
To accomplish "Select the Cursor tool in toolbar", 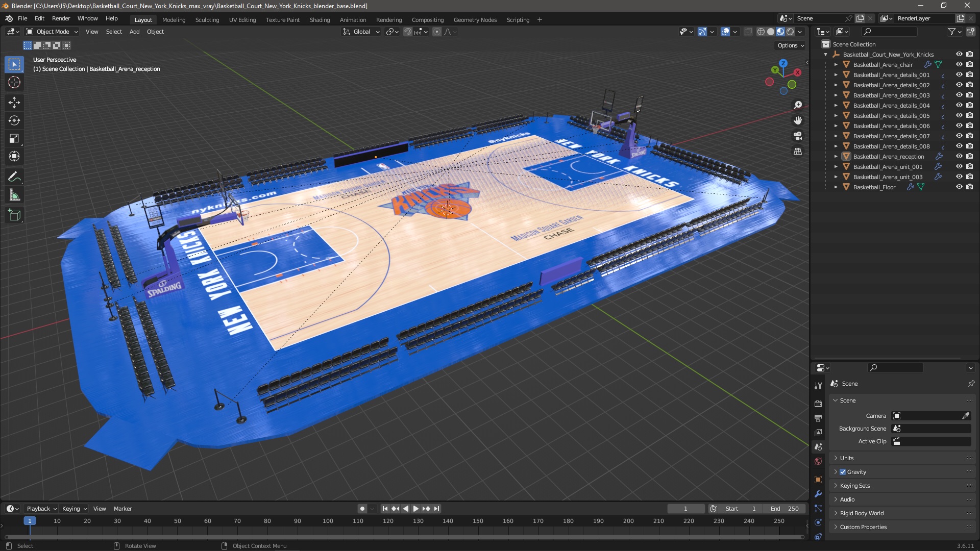I will (x=14, y=83).
